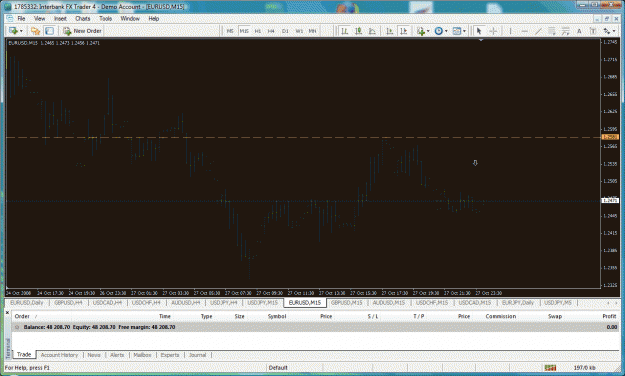Expand the new chart dropdown arrow
This screenshot has width=625, height=376.
coord(21,31)
